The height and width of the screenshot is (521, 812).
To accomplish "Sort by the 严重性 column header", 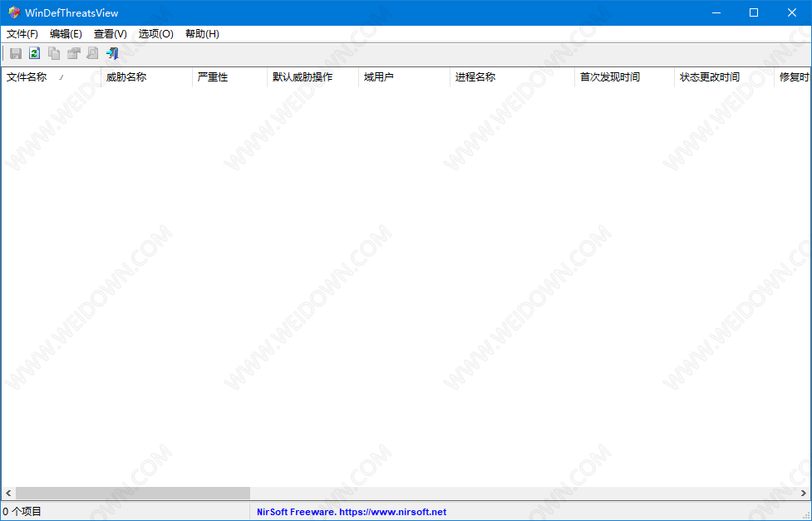I will 213,77.
